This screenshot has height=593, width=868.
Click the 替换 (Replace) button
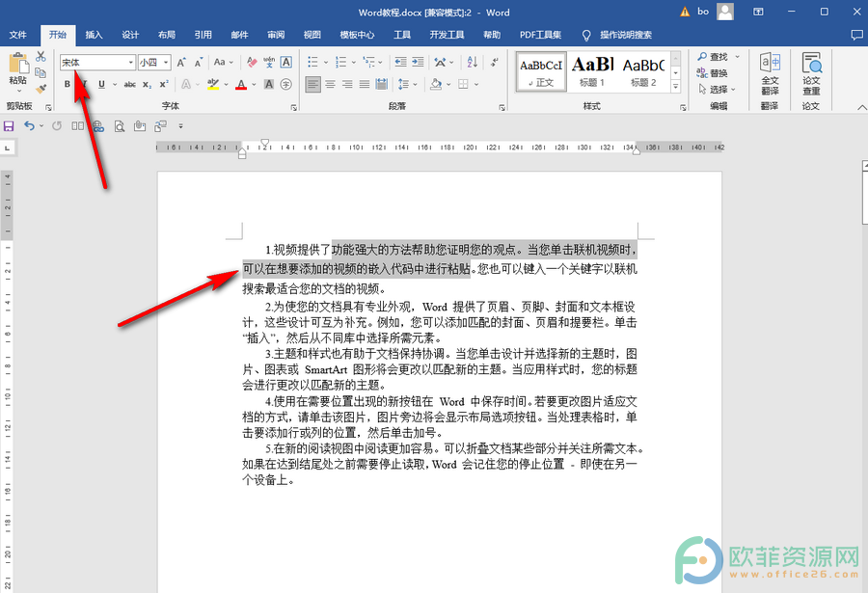coord(713,72)
